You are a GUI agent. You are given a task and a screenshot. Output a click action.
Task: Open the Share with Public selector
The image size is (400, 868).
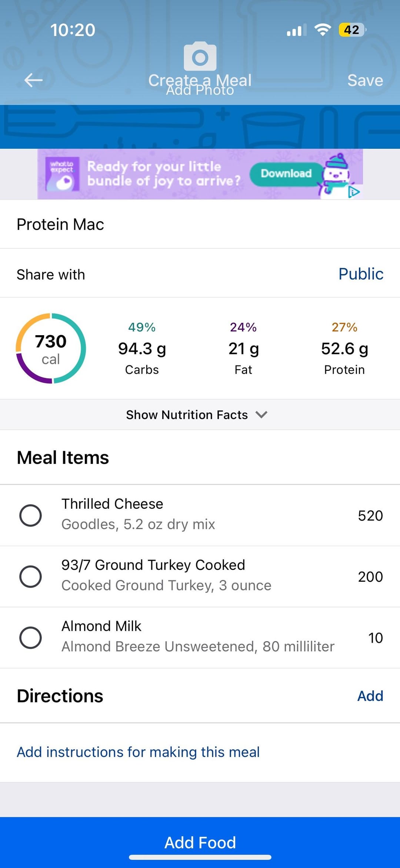(360, 274)
